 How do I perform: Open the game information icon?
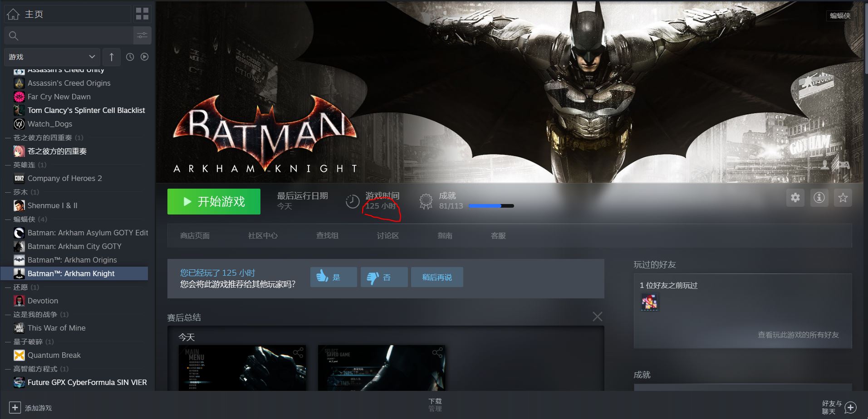(x=819, y=198)
